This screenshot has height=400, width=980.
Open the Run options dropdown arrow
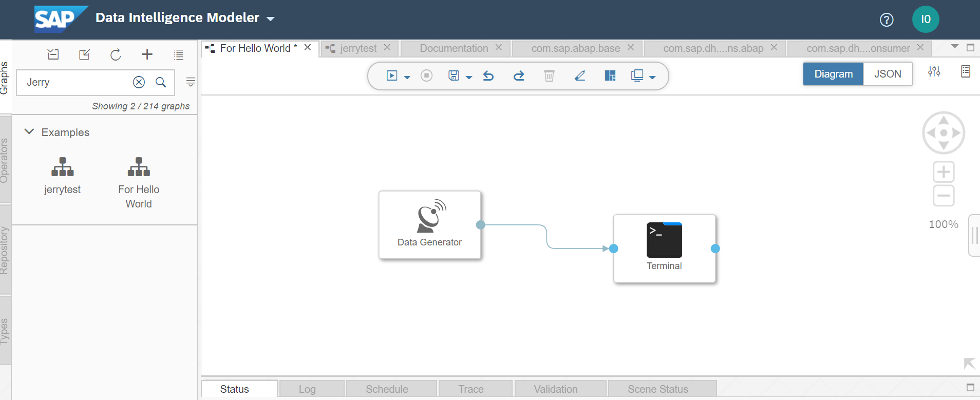coord(407,78)
